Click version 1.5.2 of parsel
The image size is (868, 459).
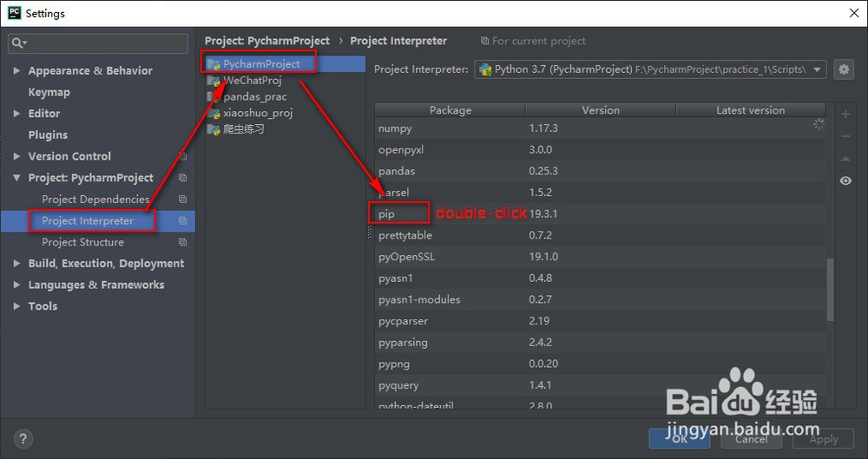(540, 193)
